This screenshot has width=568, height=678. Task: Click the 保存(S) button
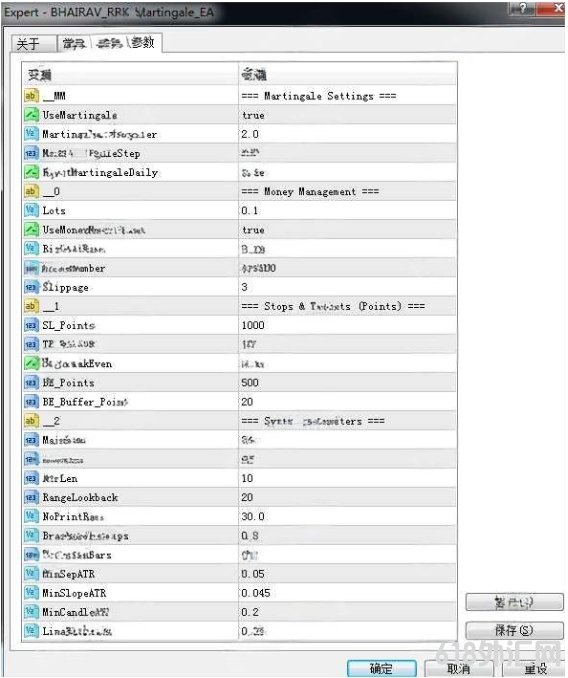(514, 630)
